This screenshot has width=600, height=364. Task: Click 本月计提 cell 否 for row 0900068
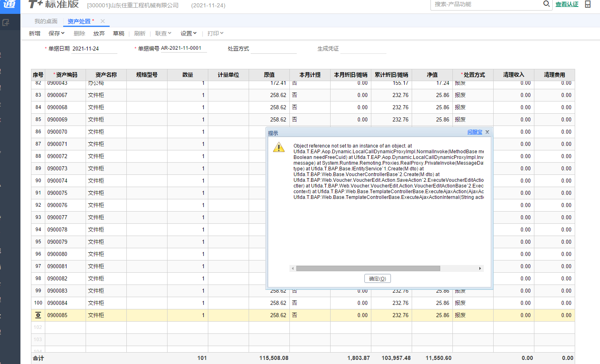tap(310, 107)
